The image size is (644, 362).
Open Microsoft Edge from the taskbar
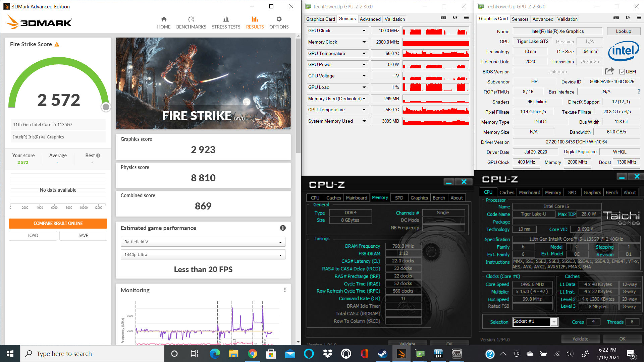215,354
